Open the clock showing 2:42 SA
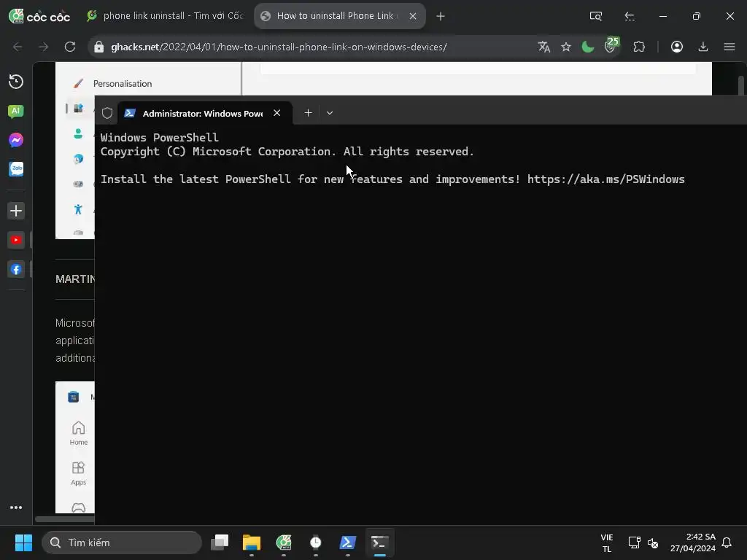The image size is (747, 560). click(x=693, y=542)
